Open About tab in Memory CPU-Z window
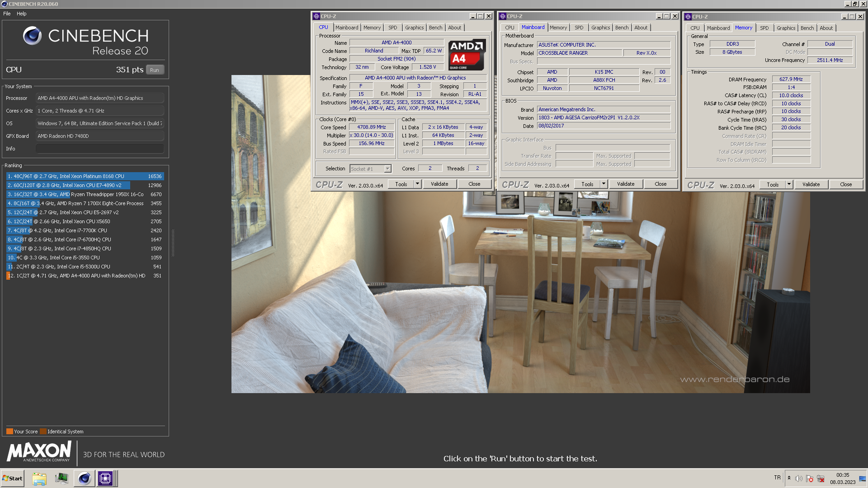Viewport: 868px width, 488px height. click(x=826, y=28)
